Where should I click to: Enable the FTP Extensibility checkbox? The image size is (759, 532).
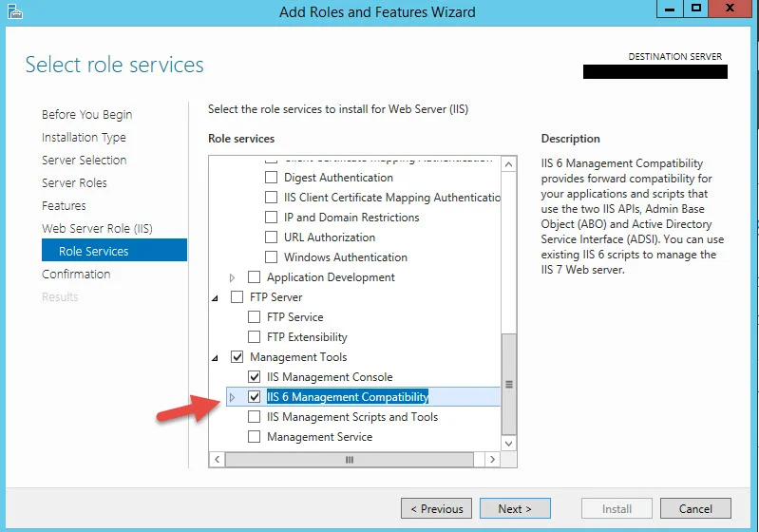[255, 337]
